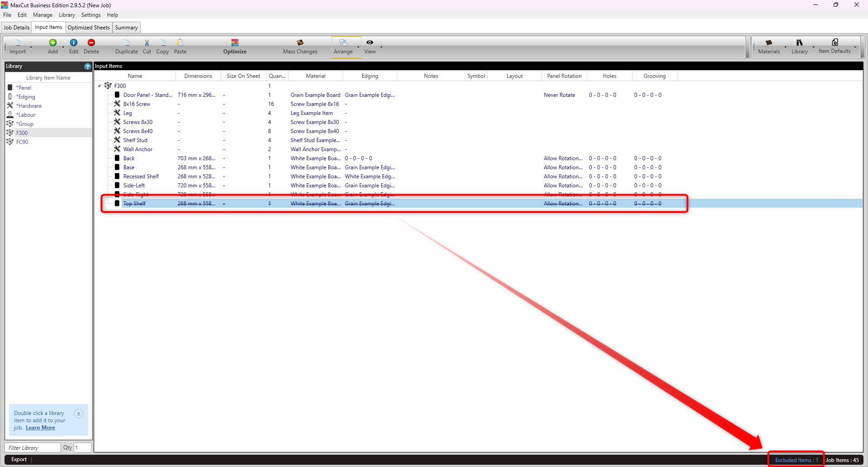Click the Arrange toolbar icon
The image size is (868, 467).
[x=343, y=43]
